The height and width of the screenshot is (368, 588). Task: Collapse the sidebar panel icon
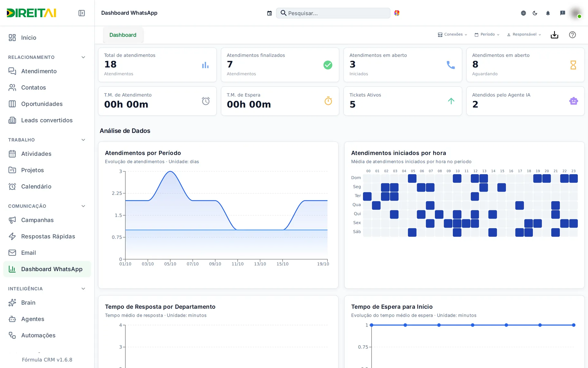point(81,13)
